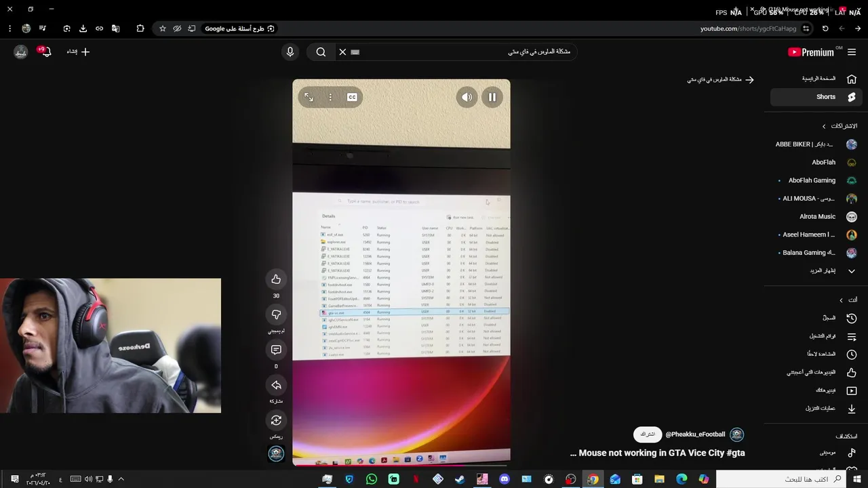Image resolution: width=868 pixels, height=488 pixels.
Task: Open WhatsApp from the taskbar
Action: [x=372, y=479]
